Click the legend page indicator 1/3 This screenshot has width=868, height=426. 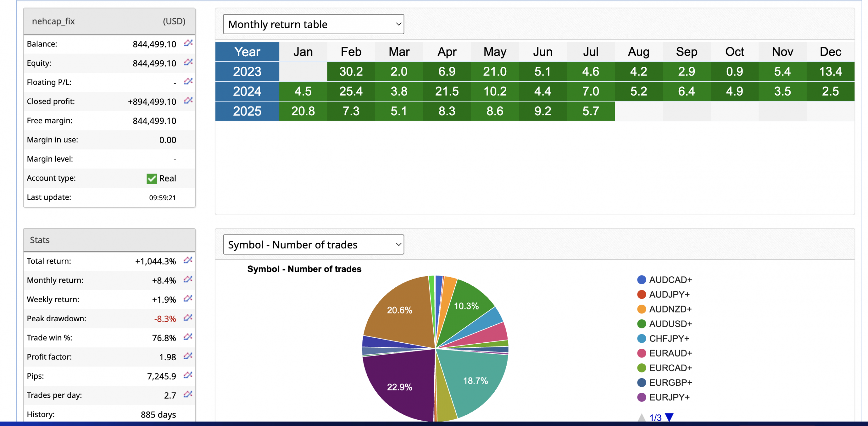655,418
